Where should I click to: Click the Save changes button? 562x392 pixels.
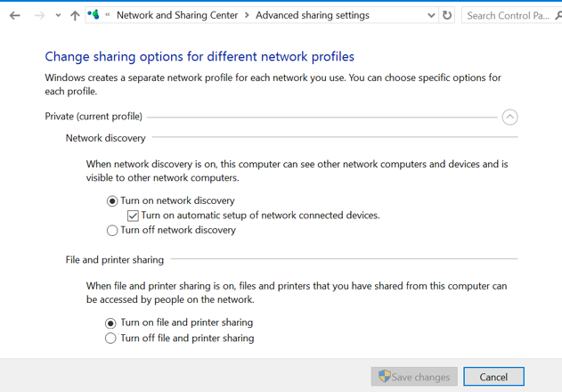414,377
